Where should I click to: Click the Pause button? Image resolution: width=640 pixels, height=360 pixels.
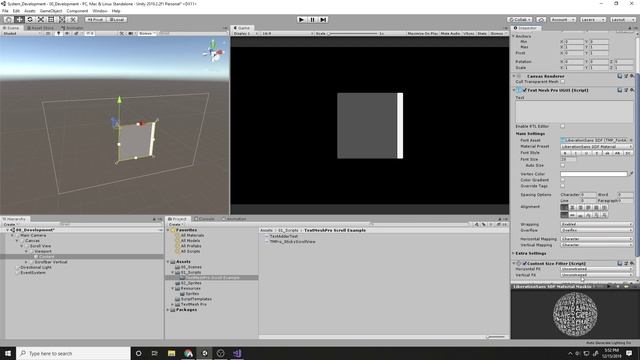coord(312,19)
